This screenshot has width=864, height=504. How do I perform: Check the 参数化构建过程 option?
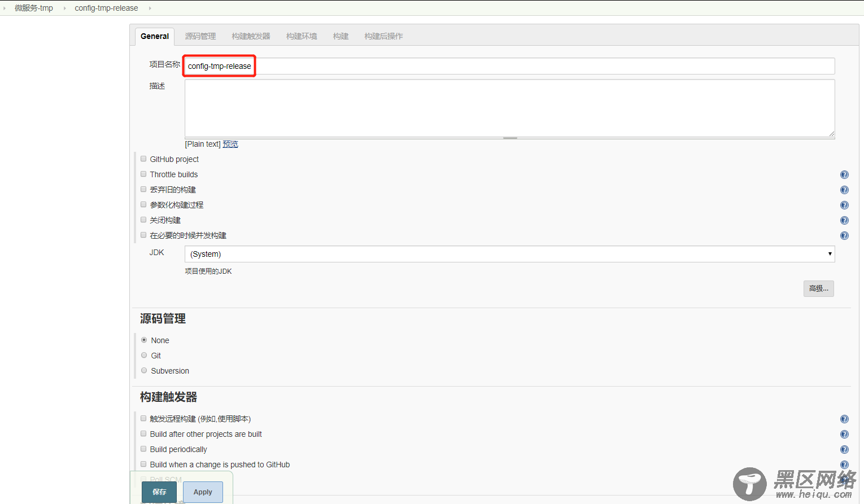[143, 205]
